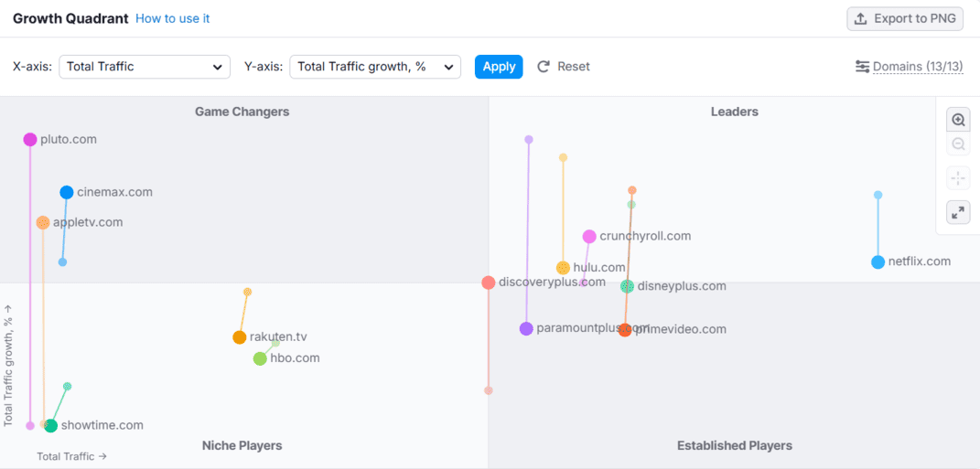
Task: Click the zoom in magnifier icon
Action: [x=958, y=121]
